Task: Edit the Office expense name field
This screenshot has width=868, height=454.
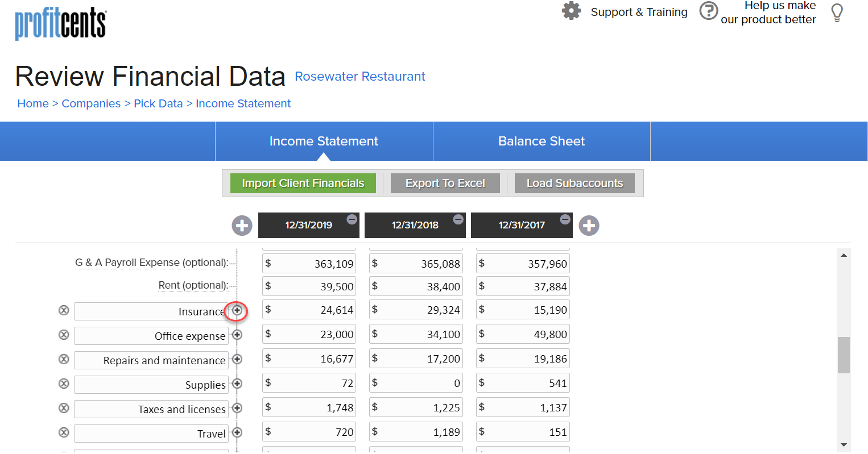Action: [151, 336]
